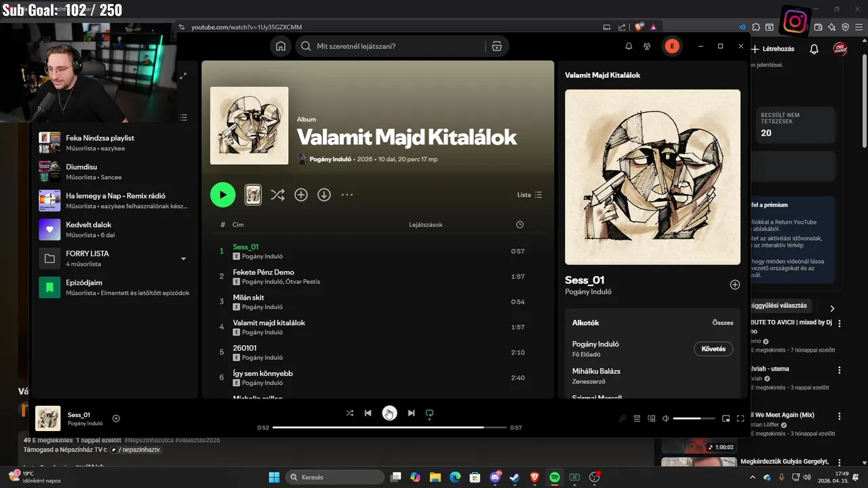Mute Spotify with the speaker icon
The height and width of the screenshot is (488, 868).
click(x=665, y=419)
